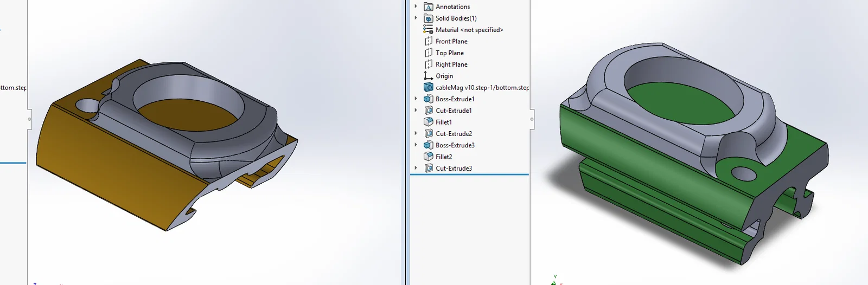Click the right panel's collapse handle
The width and height of the screenshot is (868, 285).
[532, 119]
